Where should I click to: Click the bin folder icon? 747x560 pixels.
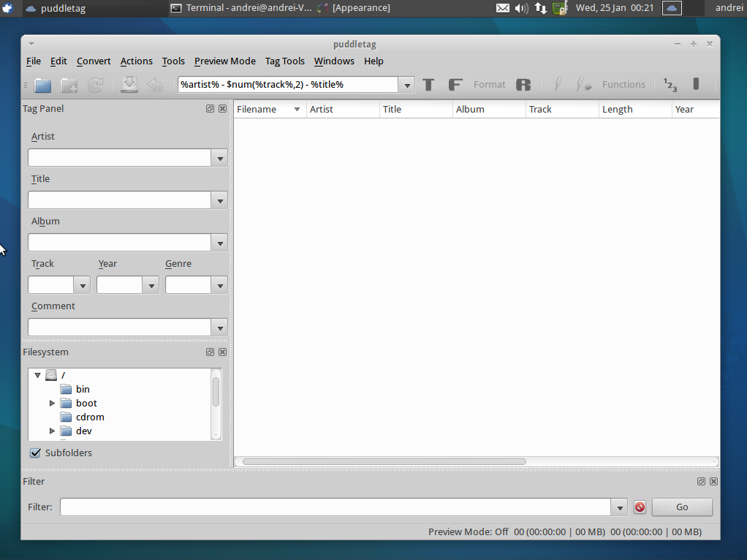(67, 390)
